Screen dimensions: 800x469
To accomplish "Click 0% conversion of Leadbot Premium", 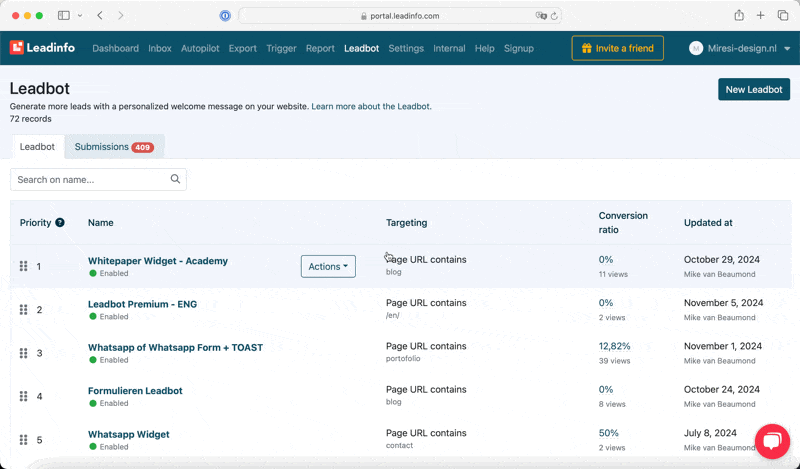I will coord(606,303).
